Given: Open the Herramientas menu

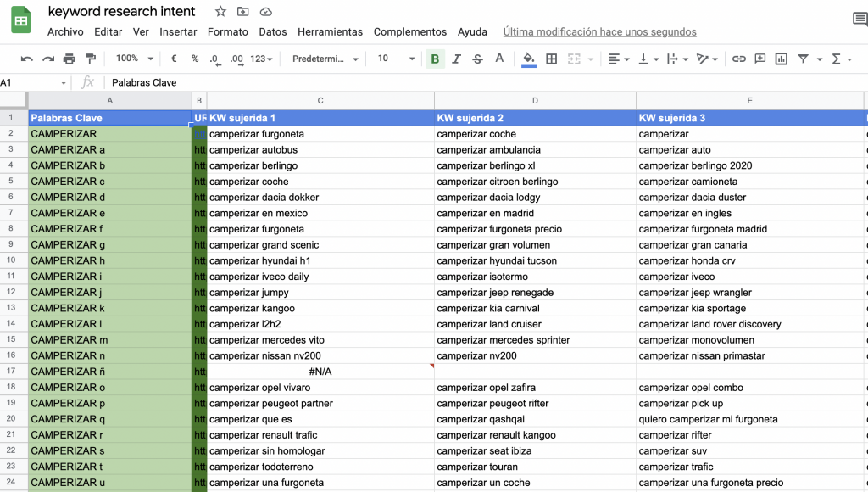Looking at the screenshot, I should (x=330, y=32).
